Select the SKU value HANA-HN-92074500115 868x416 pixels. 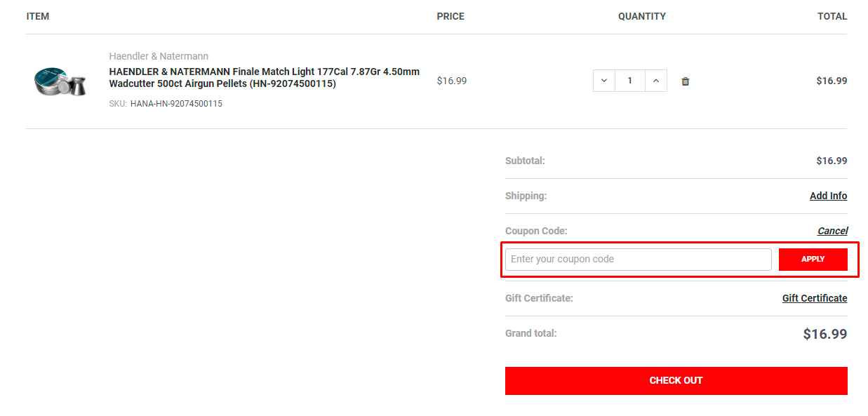(x=176, y=104)
